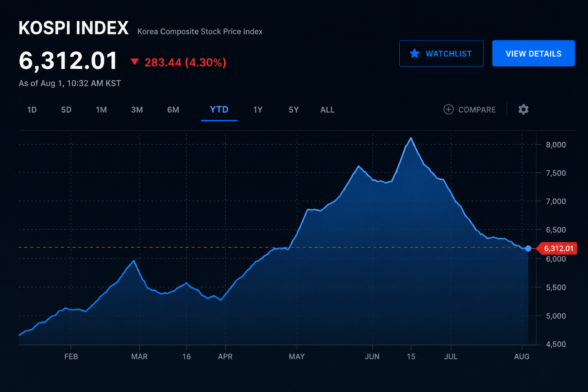This screenshot has width=588, height=392.
Task: Click the plus circle Compare icon
Action: (448, 109)
